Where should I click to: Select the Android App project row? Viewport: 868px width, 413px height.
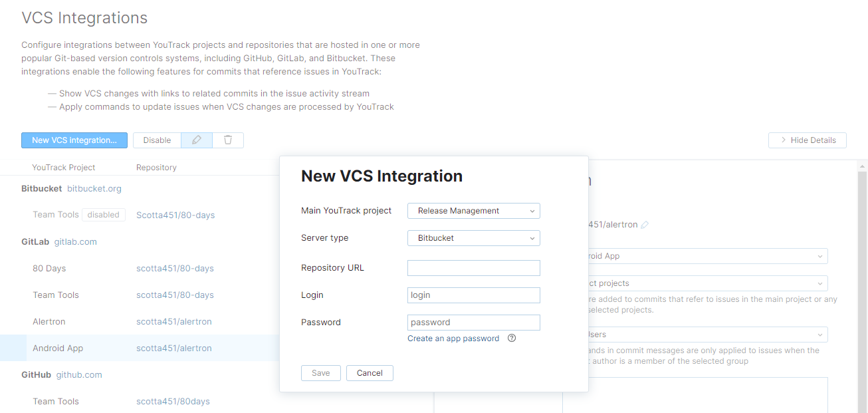tap(56, 348)
